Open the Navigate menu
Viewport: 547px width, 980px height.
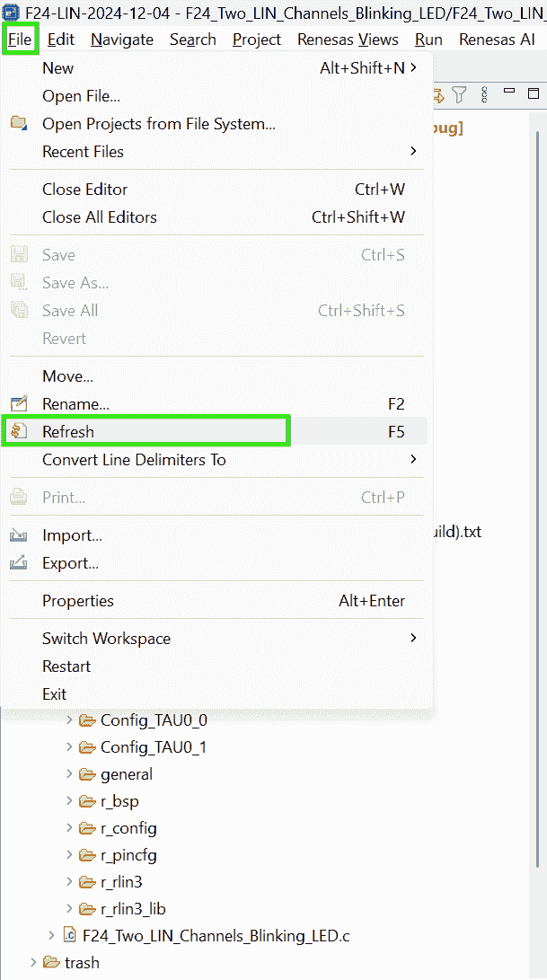[x=122, y=40]
